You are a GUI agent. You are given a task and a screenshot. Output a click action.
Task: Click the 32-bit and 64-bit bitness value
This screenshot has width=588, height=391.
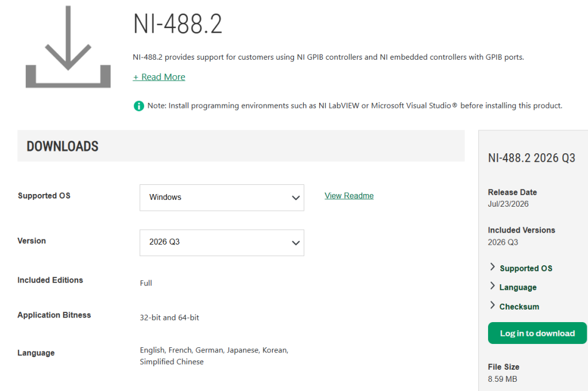169,318
